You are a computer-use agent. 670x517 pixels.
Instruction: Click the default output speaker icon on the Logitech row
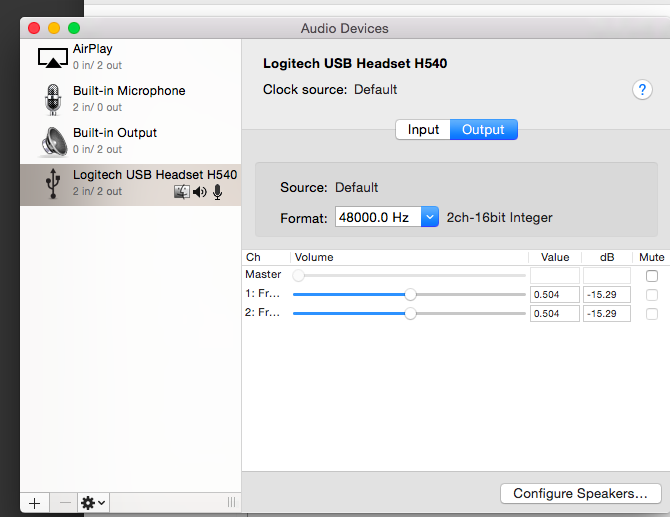(x=200, y=192)
